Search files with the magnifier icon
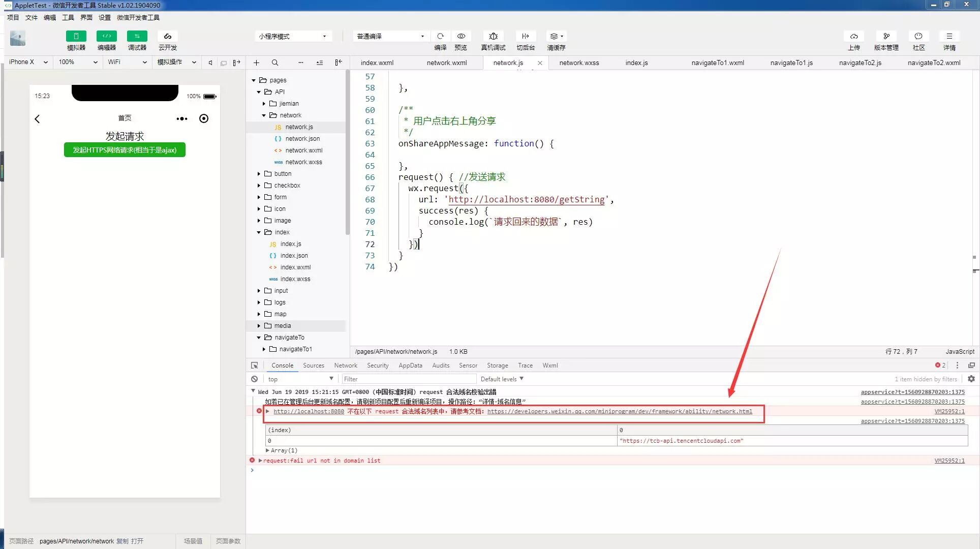The height and width of the screenshot is (549, 980). pyautogui.click(x=274, y=63)
